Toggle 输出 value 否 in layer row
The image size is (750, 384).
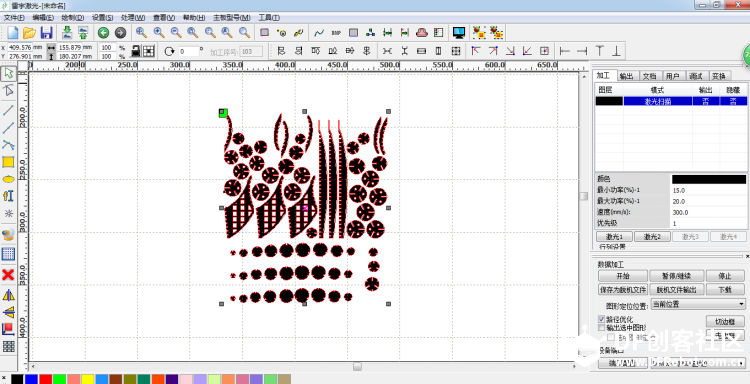[705, 101]
